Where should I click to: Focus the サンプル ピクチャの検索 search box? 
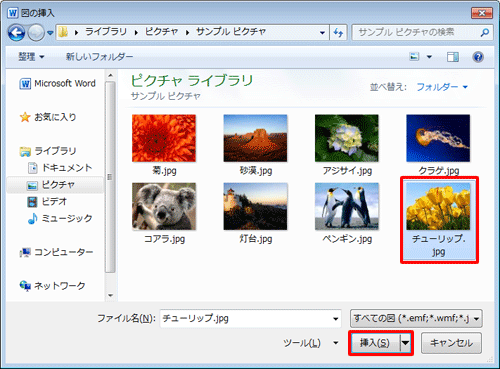click(416, 32)
